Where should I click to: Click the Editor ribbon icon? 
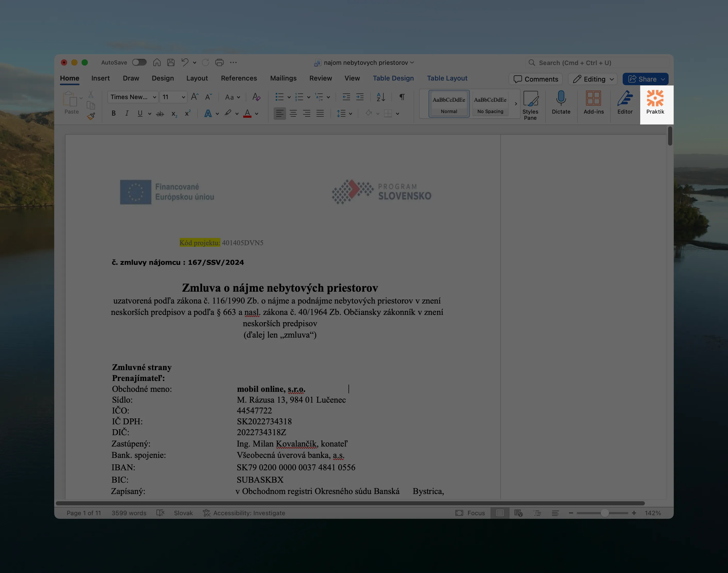(625, 103)
